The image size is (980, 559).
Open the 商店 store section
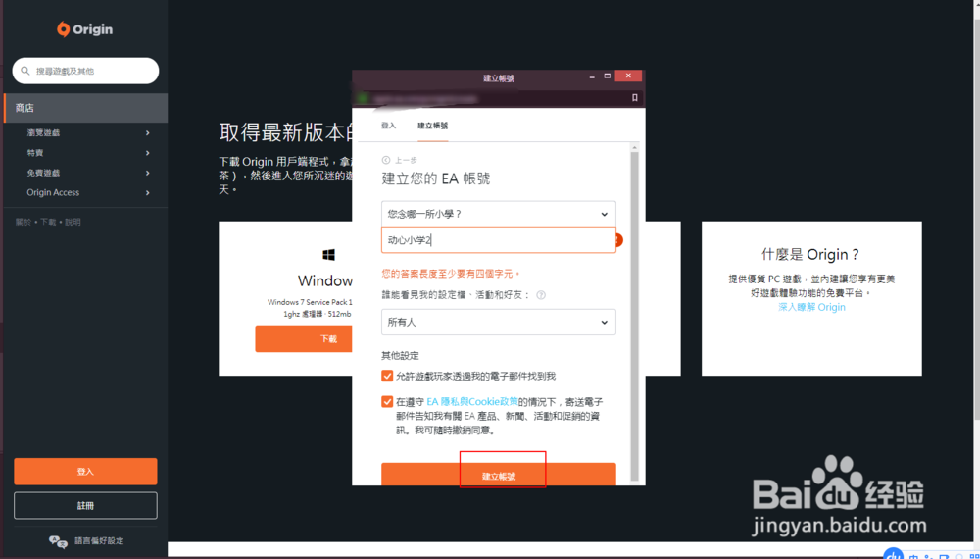click(x=85, y=108)
